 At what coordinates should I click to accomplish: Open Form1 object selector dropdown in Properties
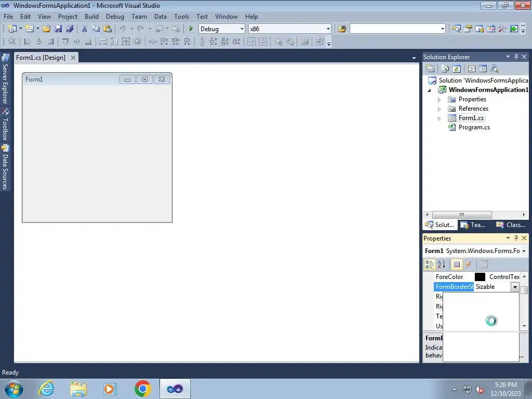coord(524,251)
